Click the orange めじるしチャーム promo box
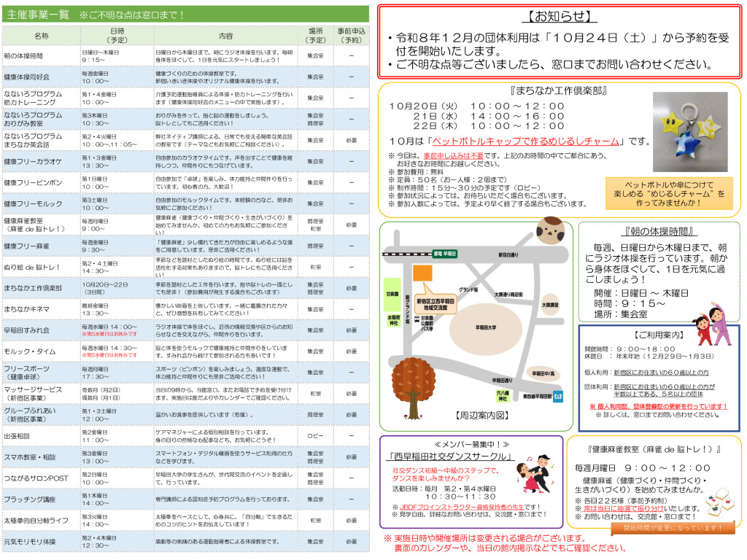747x560 pixels. 669,193
